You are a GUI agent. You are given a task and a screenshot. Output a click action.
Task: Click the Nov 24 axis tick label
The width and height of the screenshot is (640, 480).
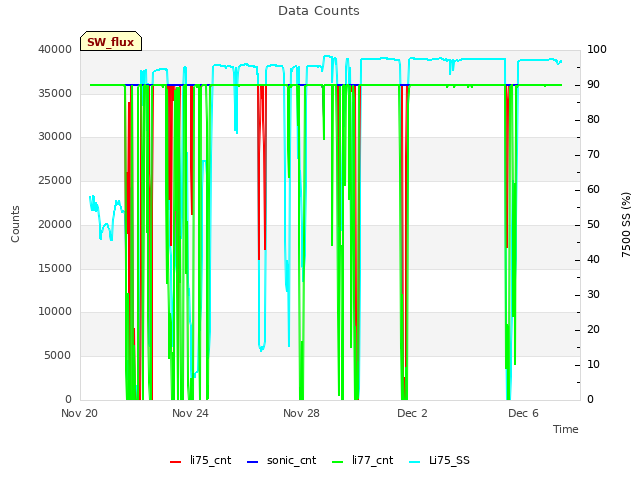190,413
